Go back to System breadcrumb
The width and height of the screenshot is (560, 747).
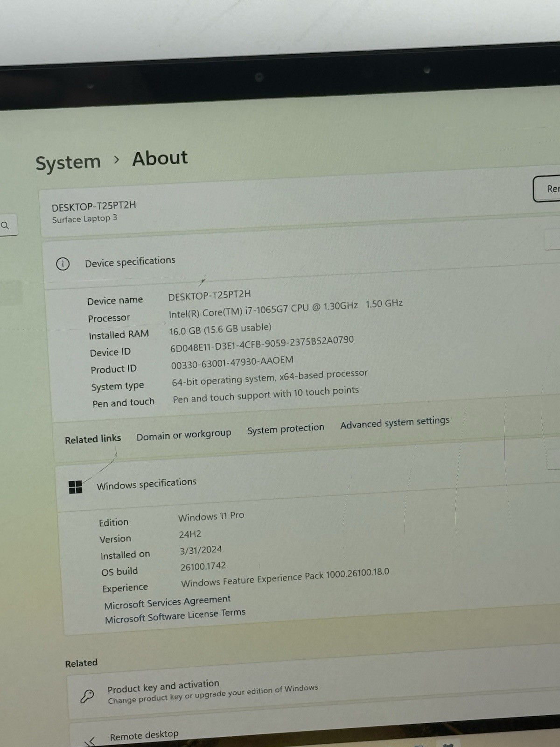pos(68,162)
